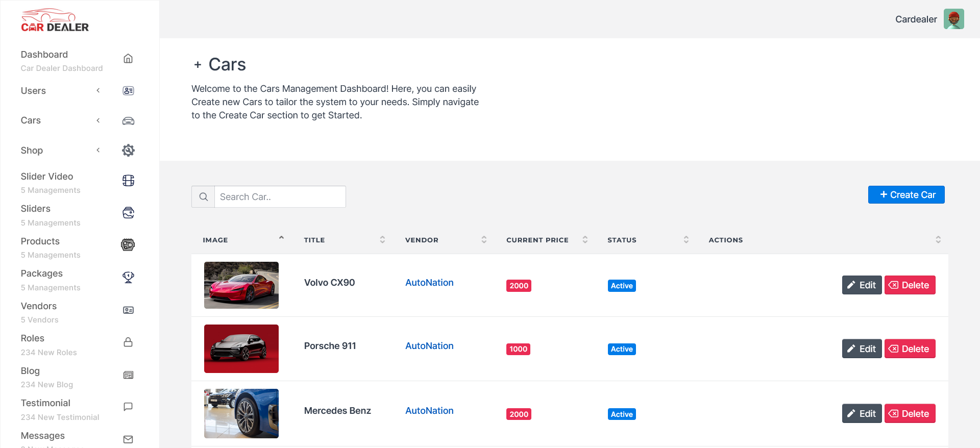Click the search magnifier icon

point(203,197)
